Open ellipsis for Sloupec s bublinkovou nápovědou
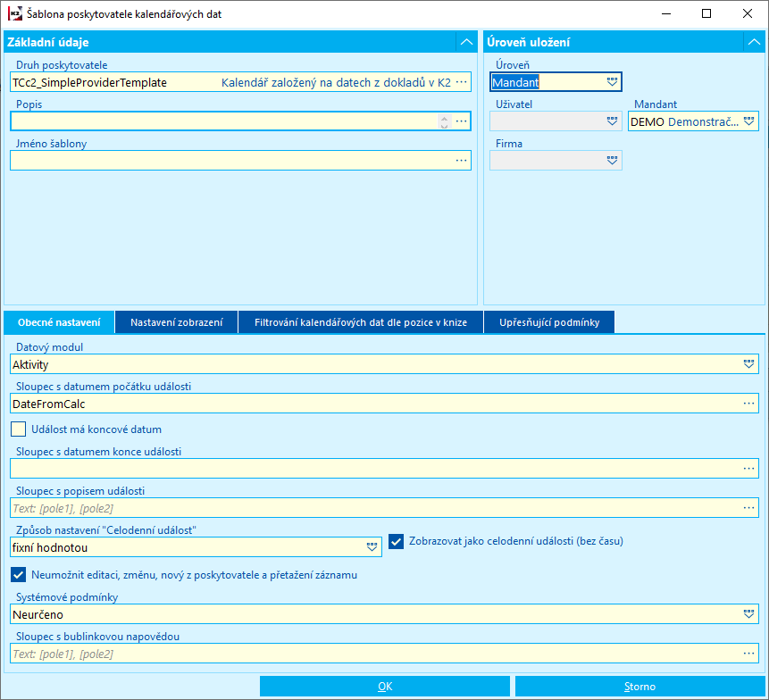 click(x=748, y=654)
